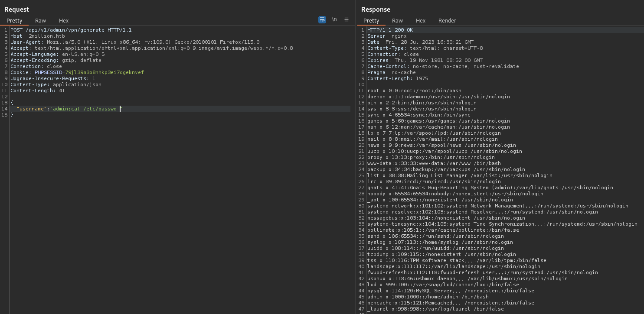Click the daemon:x:1:1 passwd entry
Image resolution: width=644 pixels, height=314 pixels.
[438, 97]
